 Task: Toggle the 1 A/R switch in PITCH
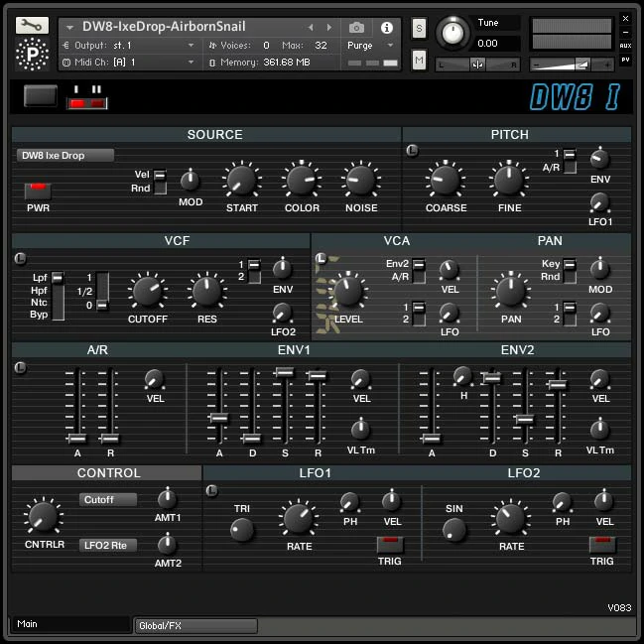(570, 161)
